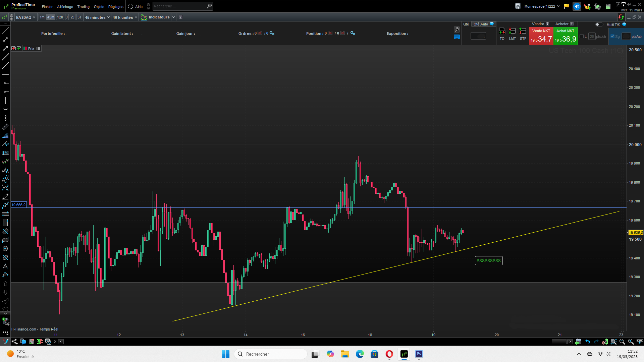644x362 pixels.
Task: Click the TO order icon
Action: [x=502, y=32]
